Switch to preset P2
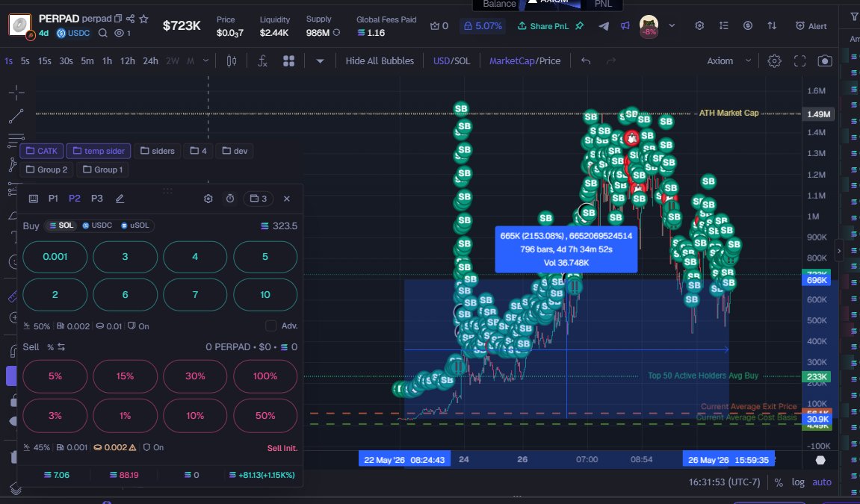 click(x=75, y=199)
